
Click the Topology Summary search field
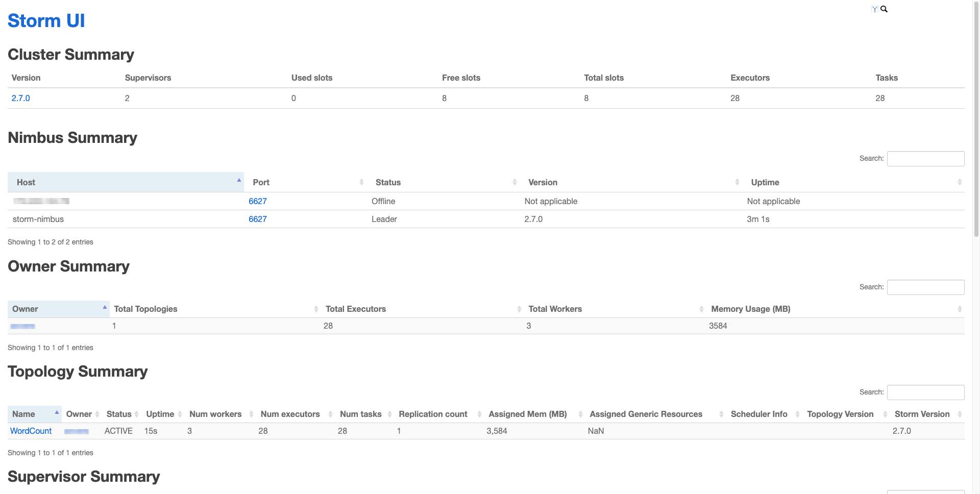[925, 392]
